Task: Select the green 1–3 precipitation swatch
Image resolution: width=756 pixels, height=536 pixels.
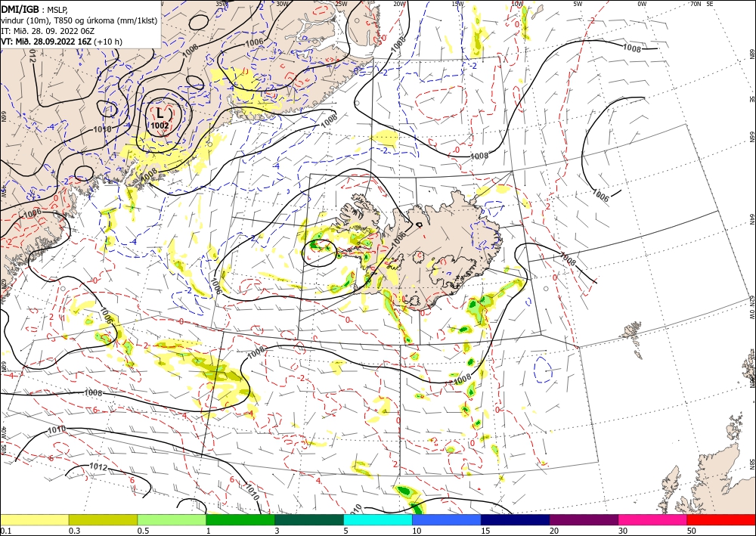Action: pos(240,520)
